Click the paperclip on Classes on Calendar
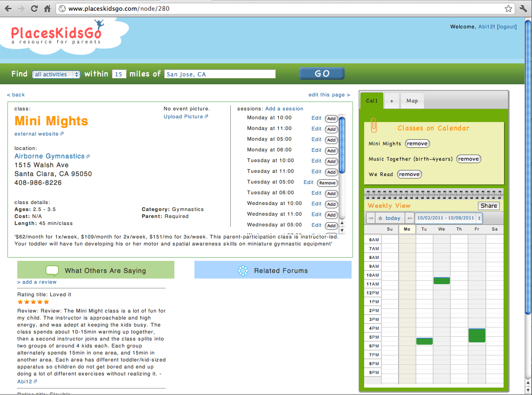Image resolution: width=532 pixels, height=395 pixels. tap(373, 125)
